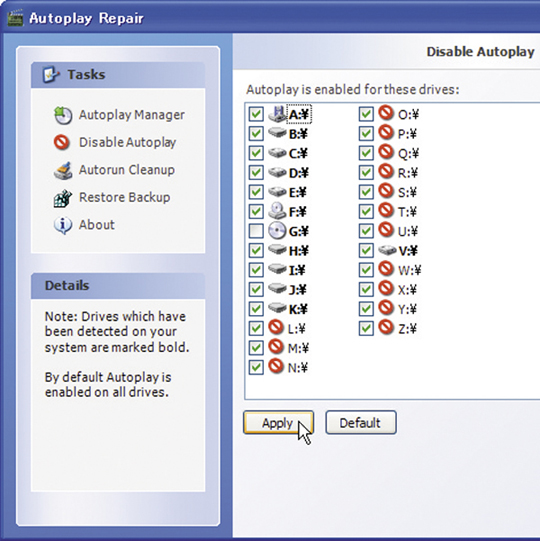Screen dimensions: 540x541
Task: Click the prohibited icon next to L:
Action: (276, 327)
